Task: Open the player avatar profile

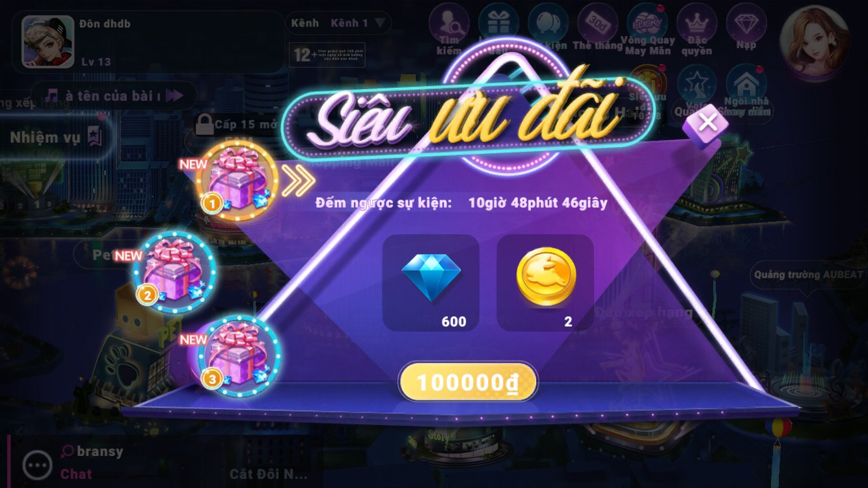Action: click(x=48, y=41)
